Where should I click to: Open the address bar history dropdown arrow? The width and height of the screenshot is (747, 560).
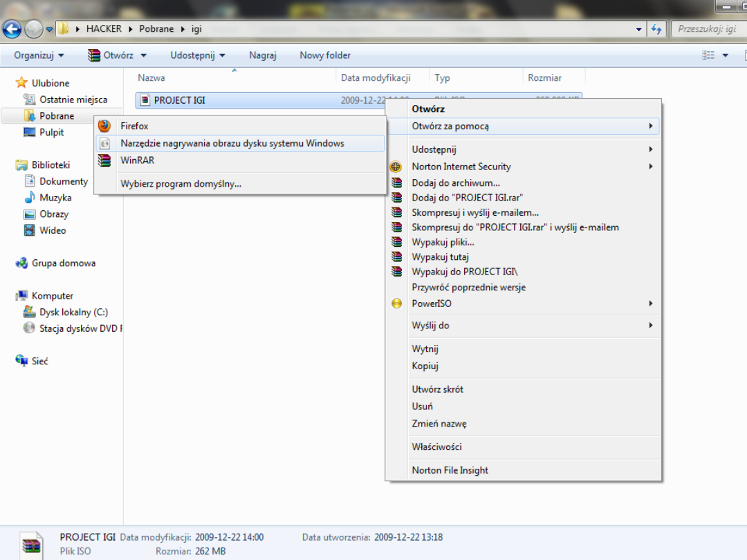pyautogui.click(x=639, y=29)
